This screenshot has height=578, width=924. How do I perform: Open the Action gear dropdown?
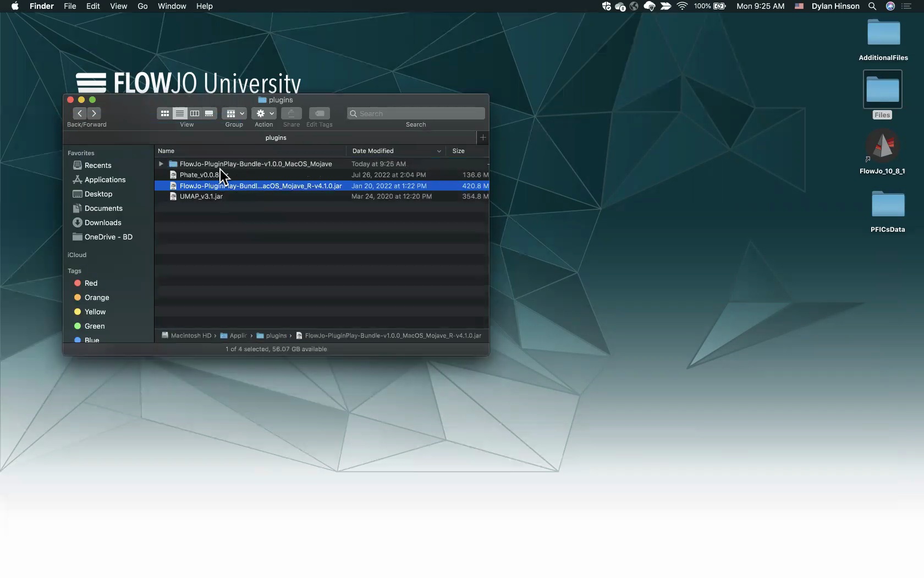pyautogui.click(x=264, y=113)
